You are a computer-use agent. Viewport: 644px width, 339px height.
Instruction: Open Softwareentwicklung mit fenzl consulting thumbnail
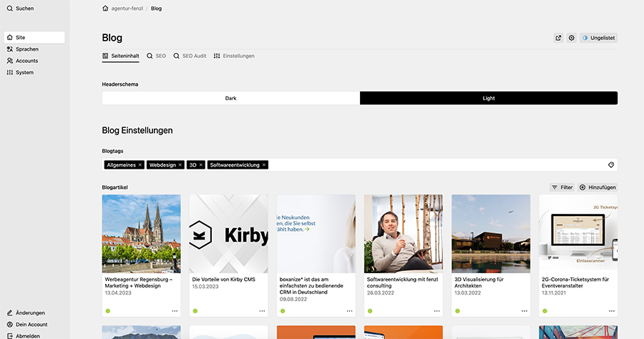click(404, 234)
